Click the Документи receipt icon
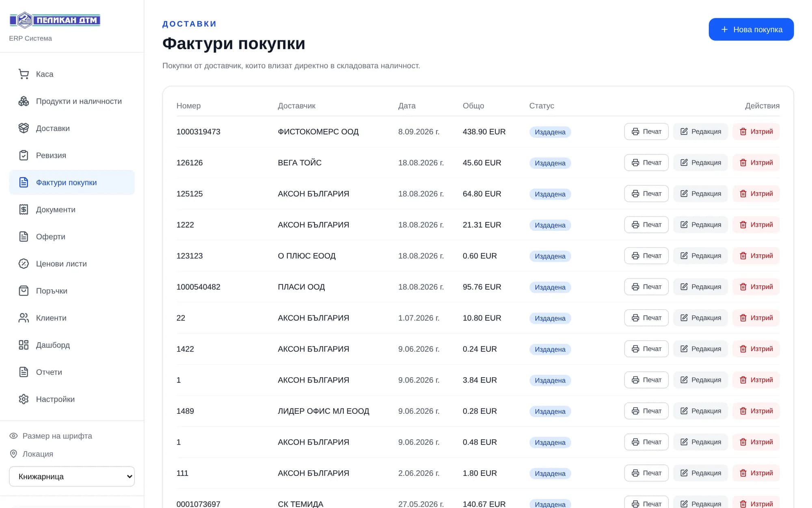812x508 pixels. (24, 209)
